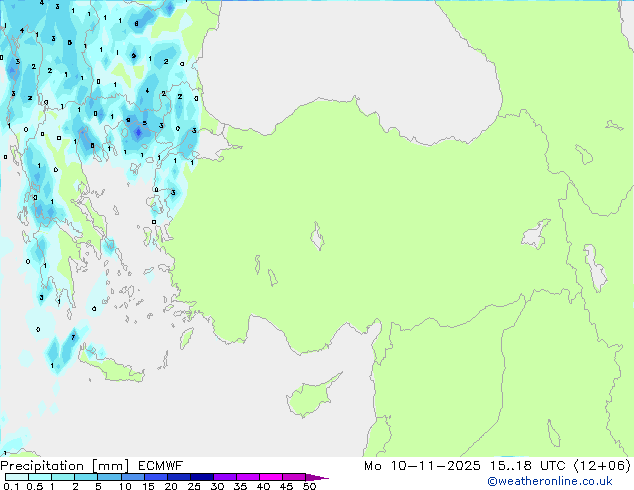The image size is (634, 490).
Task: Open the weatheronline.co.uk copyright link
Action: click(x=549, y=481)
